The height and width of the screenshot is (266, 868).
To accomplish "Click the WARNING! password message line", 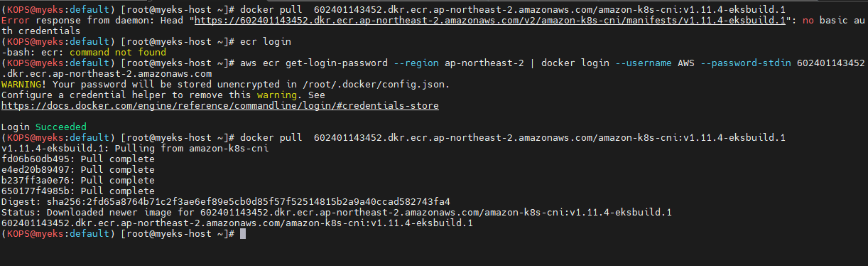I will click(x=225, y=85).
